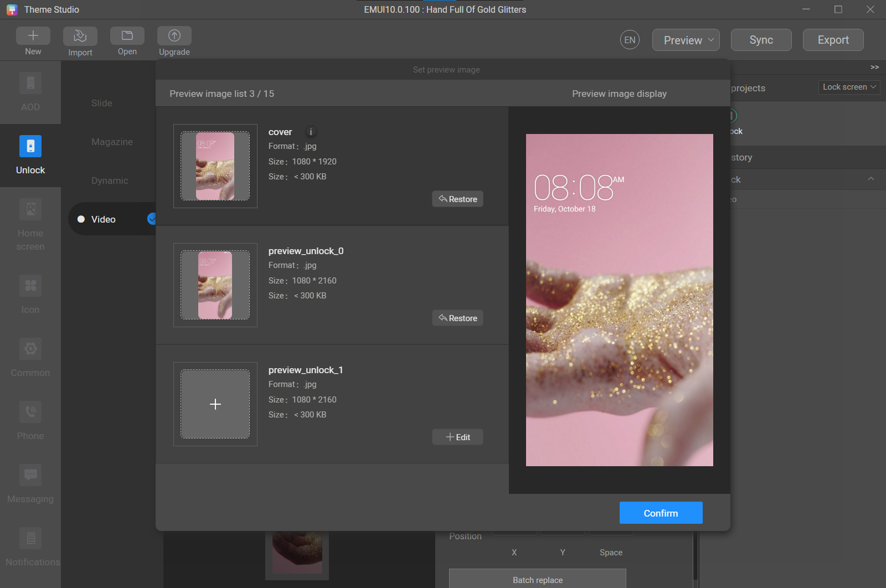The height and width of the screenshot is (588, 886).
Task: Collapse the section with the chevron arrow
Action: [870, 179]
